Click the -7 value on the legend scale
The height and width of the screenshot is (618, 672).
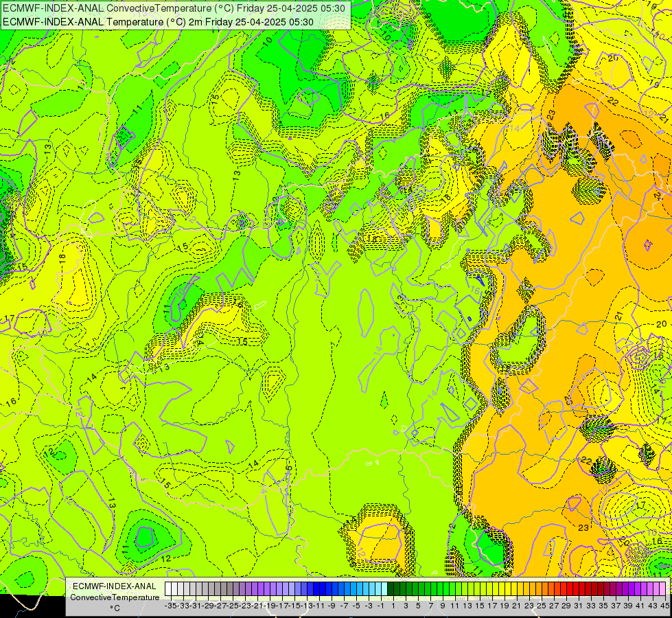(x=344, y=606)
